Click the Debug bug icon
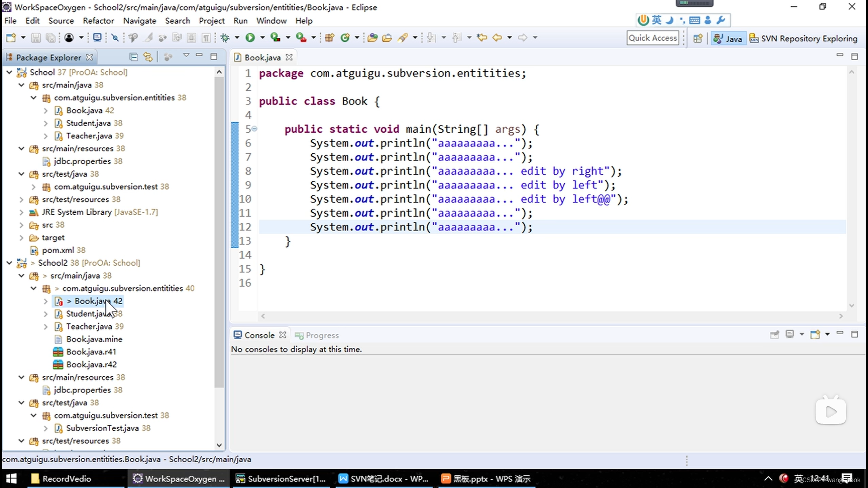 pyautogui.click(x=225, y=38)
